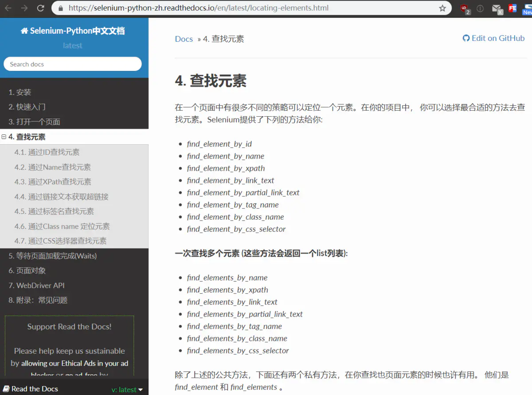The width and height of the screenshot is (532, 395).
Task: Click find_elements_by_name in the list
Action: pos(227,278)
